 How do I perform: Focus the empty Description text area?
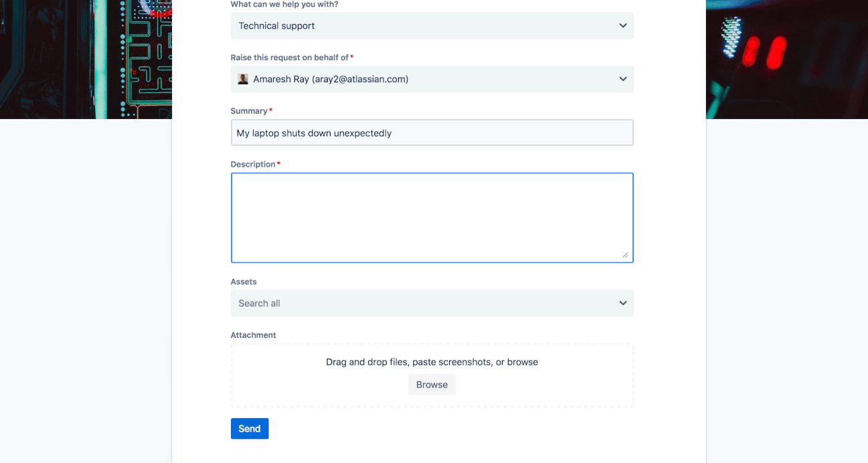[432, 216]
